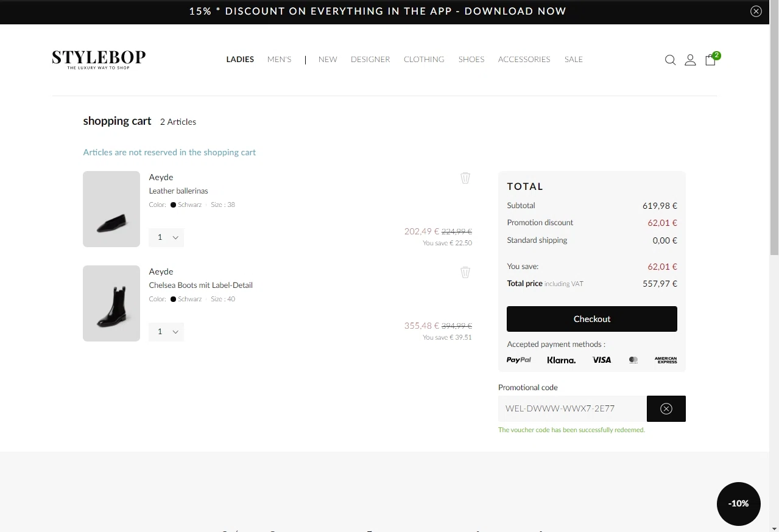Click the crossed-out 224,99 € price

457,231
